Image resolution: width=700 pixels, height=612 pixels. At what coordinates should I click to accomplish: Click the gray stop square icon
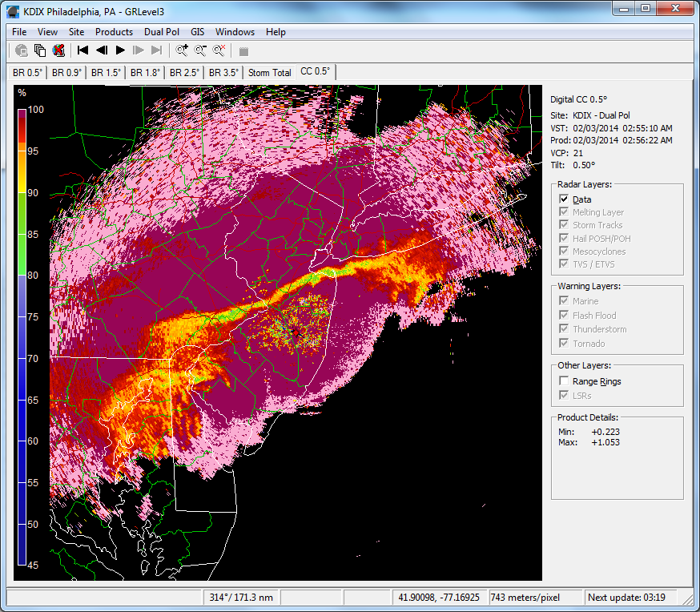(243, 51)
